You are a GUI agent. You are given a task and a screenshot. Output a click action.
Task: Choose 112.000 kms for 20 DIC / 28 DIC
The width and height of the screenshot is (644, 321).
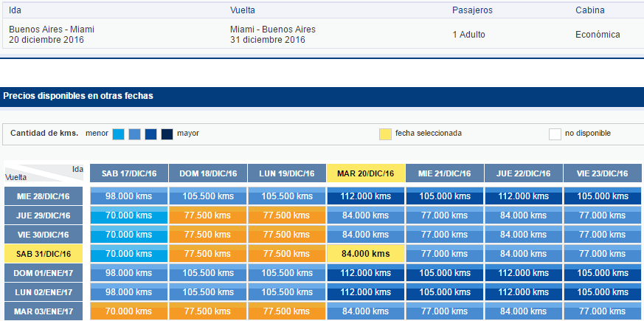pos(366,196)
